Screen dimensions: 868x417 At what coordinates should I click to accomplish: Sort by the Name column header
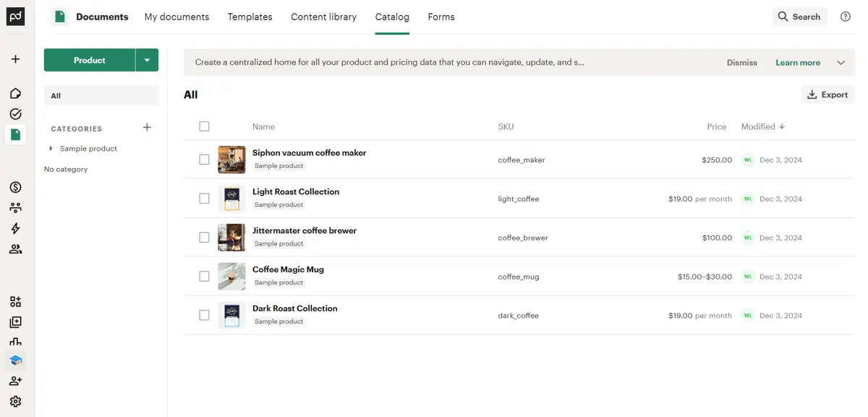(x=263, y=127)
